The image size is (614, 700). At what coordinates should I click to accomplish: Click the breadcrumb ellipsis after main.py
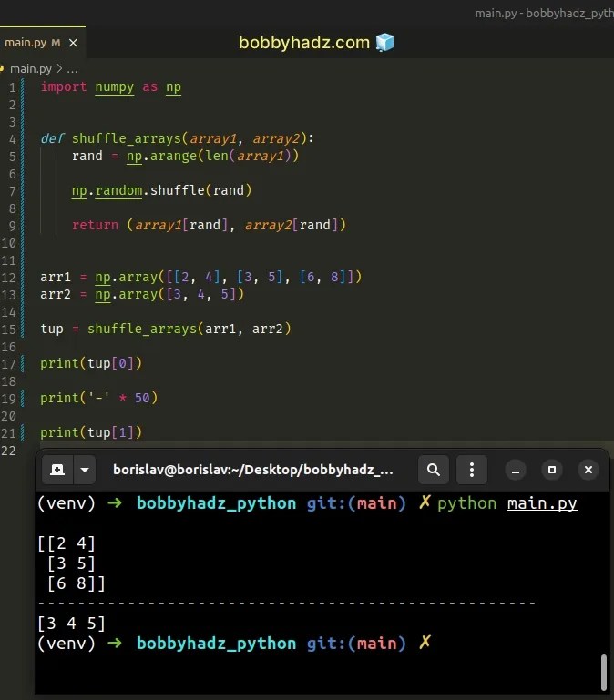[72, 69]
